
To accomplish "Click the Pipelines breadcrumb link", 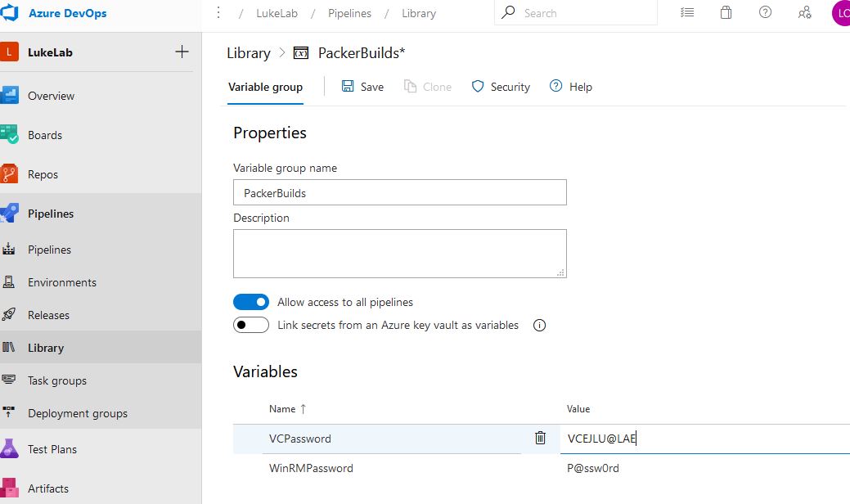I will 349,13.
